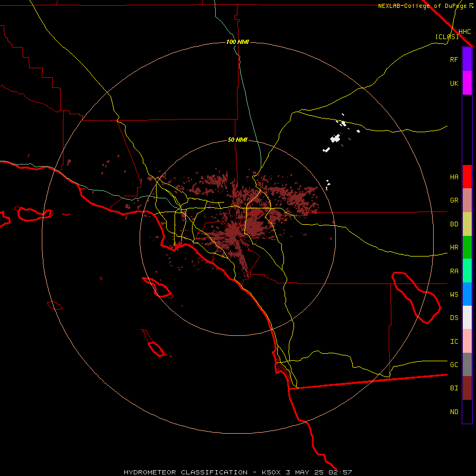Click the HA legend label
The width and height of the screenshot is (476, 476).
454,177
